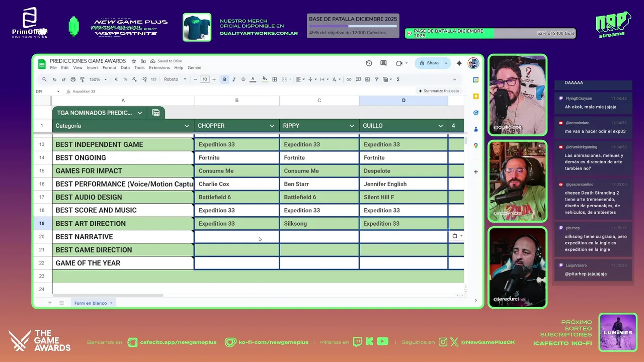The image size is (644, 362).
Task: Undo the last spreadsheet action
Action: click(x=54, y=79)
